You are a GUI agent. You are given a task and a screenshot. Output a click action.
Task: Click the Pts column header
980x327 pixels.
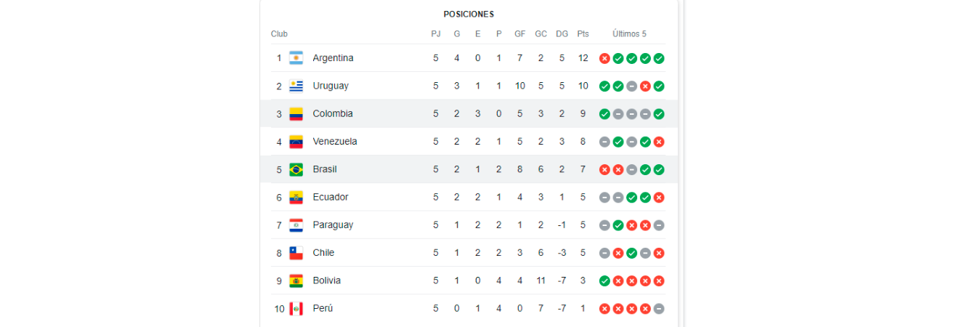583,34
